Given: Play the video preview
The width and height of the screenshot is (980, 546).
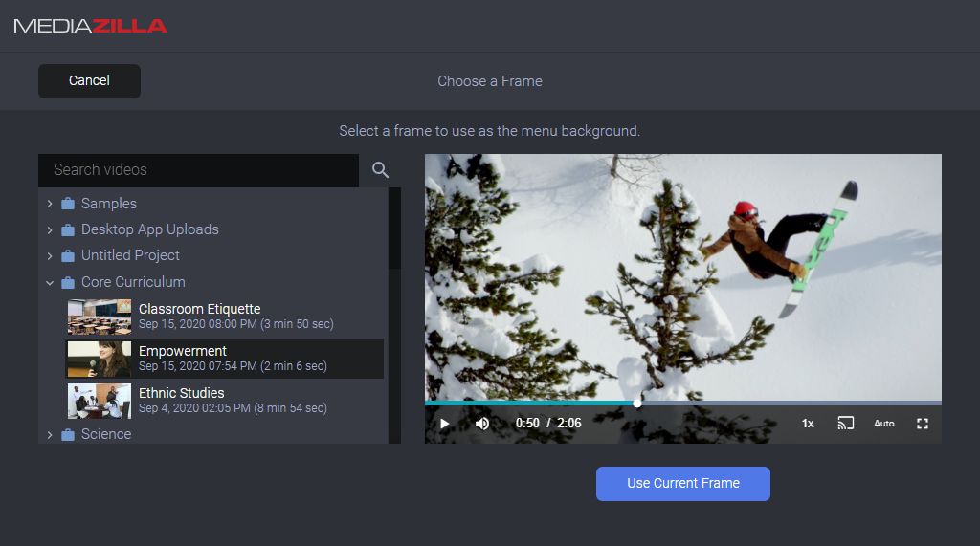Looking at the screenshot, I should pyautogui.click(x=444, y=424).
